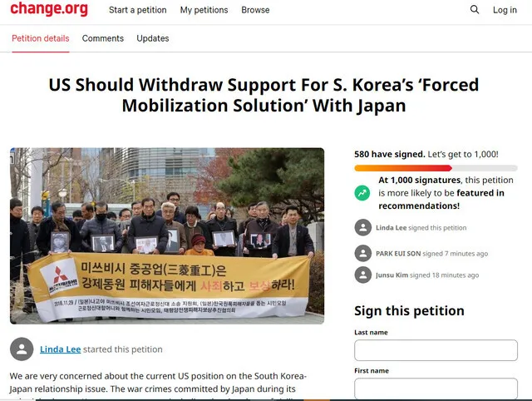Focus the Last name input field

pos(436,350)
